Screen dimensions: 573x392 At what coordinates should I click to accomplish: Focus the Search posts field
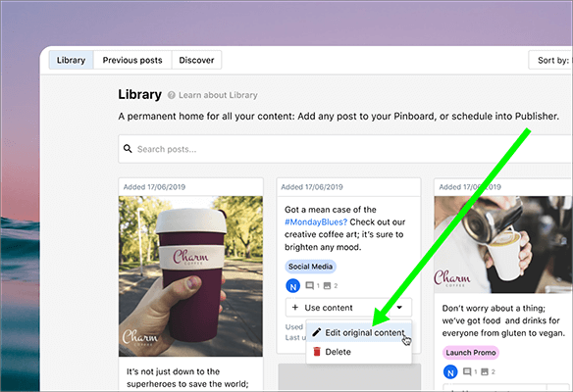pyautogui.click(x=345, y=149)
